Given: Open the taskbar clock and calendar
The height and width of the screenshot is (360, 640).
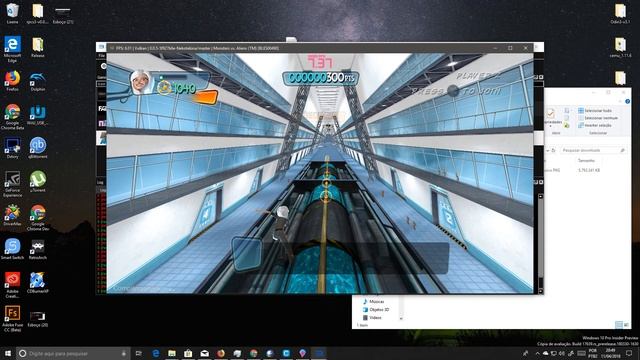Looking at the screenshot, I should pos(611,353).
